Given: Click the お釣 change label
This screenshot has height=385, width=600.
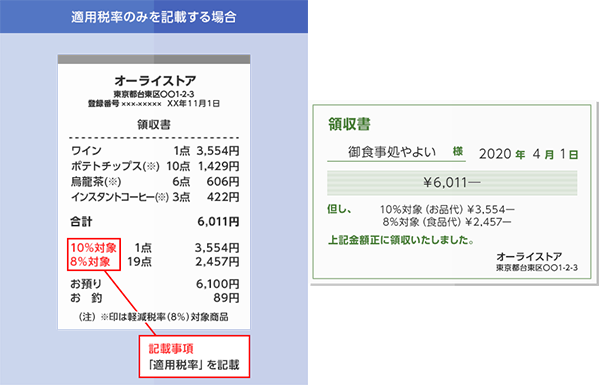Looking at the screenshot, I should tap(86, 298).
